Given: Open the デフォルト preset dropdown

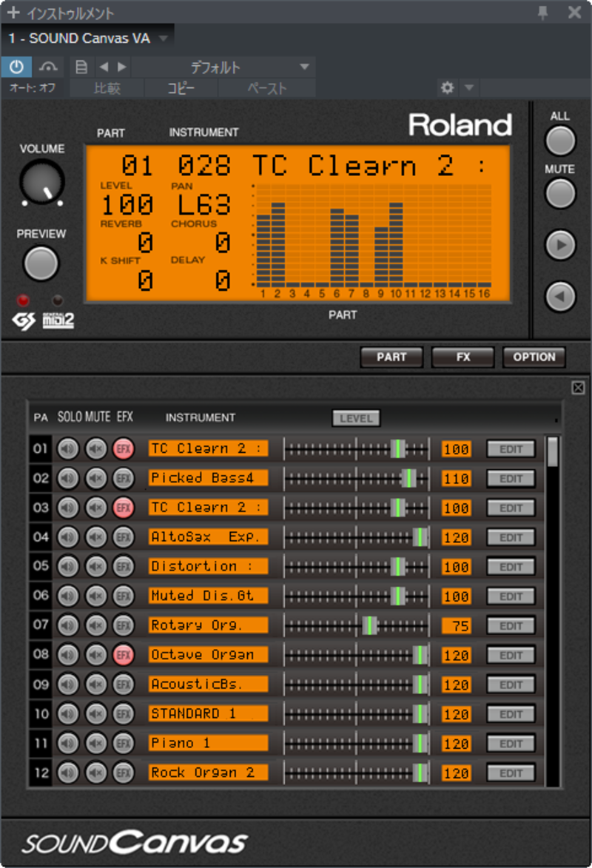Looking at the screenshot, I should (x=223, y=67).
